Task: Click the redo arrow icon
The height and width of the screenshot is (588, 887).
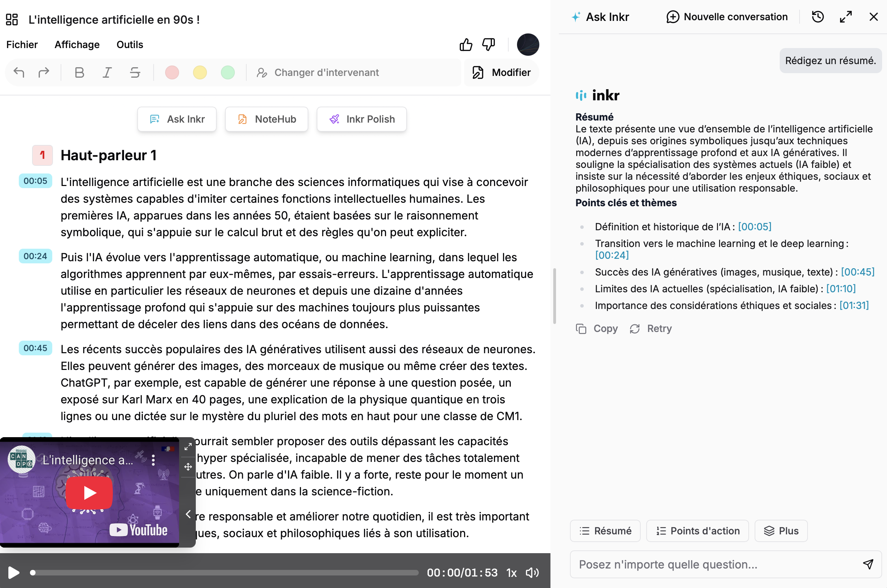Action: pyautogui.click(x=44, y=72)
